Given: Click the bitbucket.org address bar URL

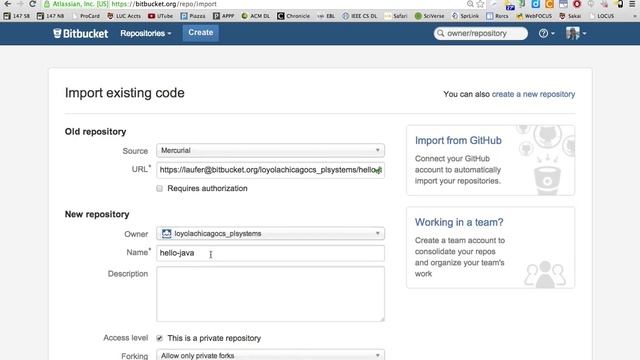Looking at the screenshot, I should (x=164, y=4).
